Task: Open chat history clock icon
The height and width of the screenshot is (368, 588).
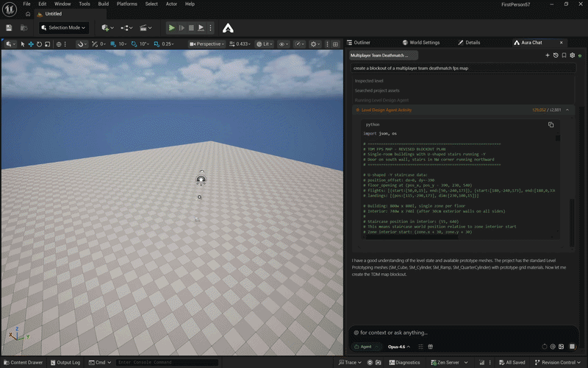Action: click(556, 55)
